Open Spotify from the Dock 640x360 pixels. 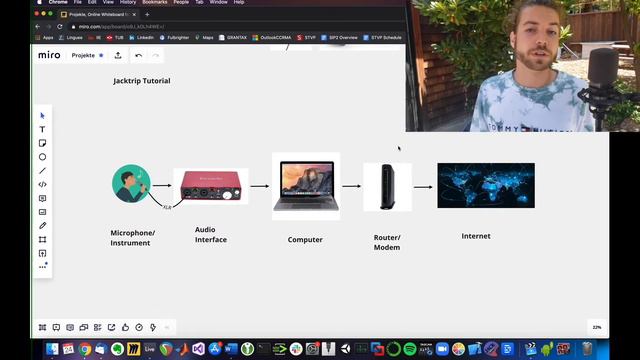tap(410, 349)
